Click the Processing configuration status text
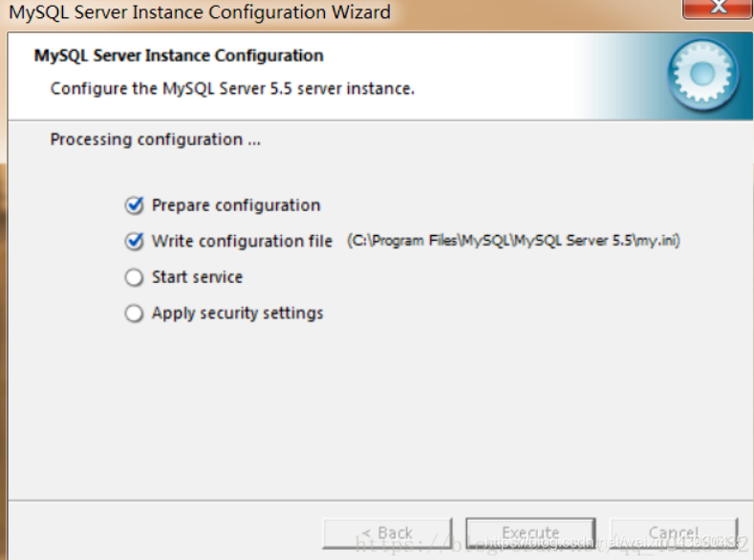This screenshot has width=754, height=560. pos(156,140)
